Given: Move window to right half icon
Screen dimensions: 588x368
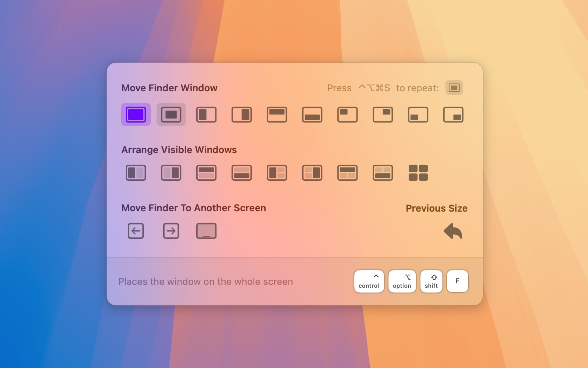Looking at the screenshot, I should (242, 114).
